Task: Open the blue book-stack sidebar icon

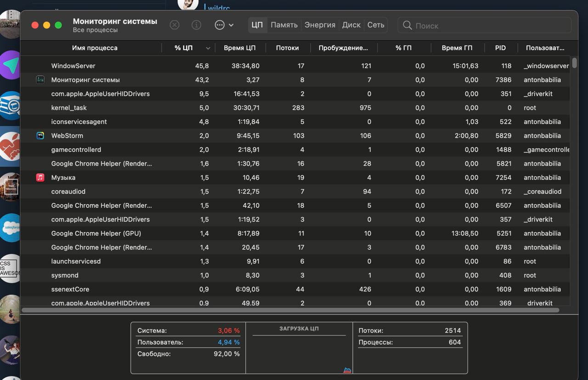Action: coord(10,106)
